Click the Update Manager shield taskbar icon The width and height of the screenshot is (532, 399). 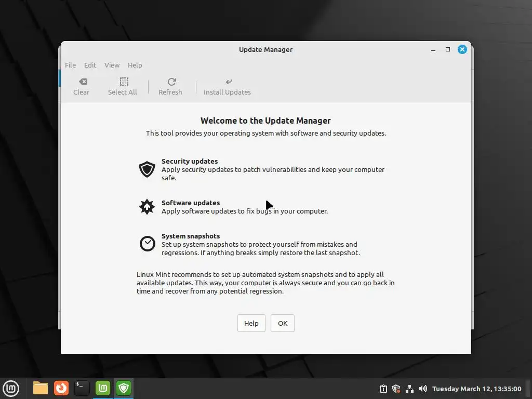[124, 388]
